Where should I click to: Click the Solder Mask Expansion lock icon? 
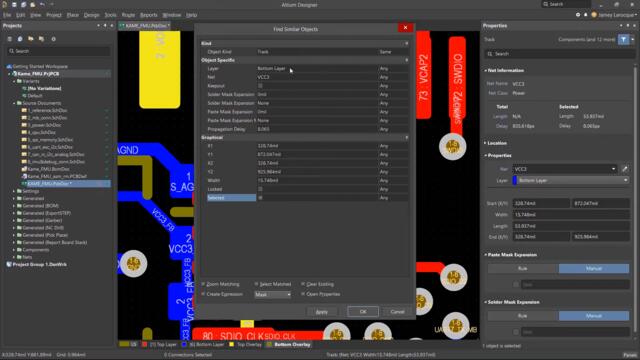click(x=516, y=332)
